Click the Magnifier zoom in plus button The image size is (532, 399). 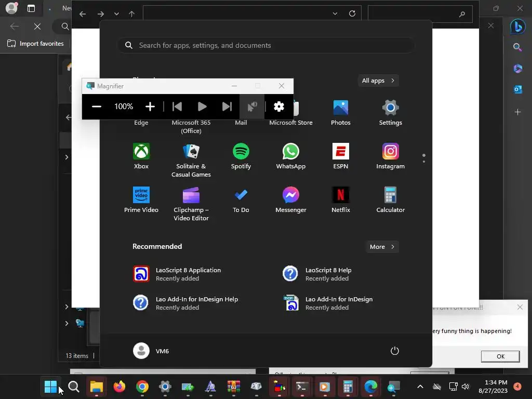pos(150,107)
